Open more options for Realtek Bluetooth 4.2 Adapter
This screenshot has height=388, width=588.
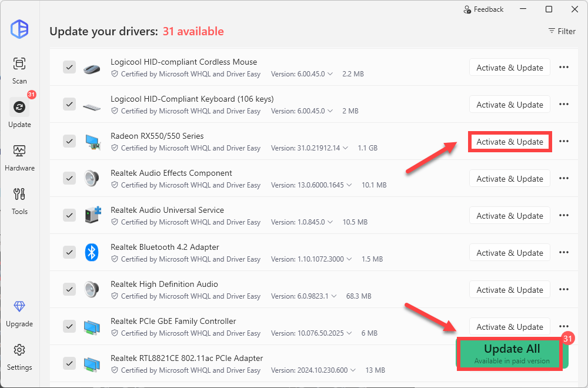tap(563, 253)
